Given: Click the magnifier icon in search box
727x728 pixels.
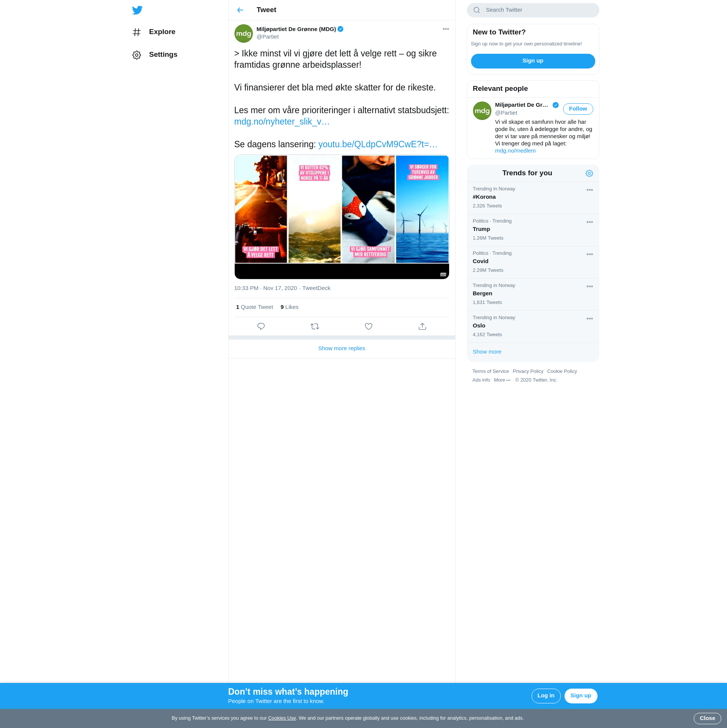Looking at the screenshot, I should pos(477,10).
